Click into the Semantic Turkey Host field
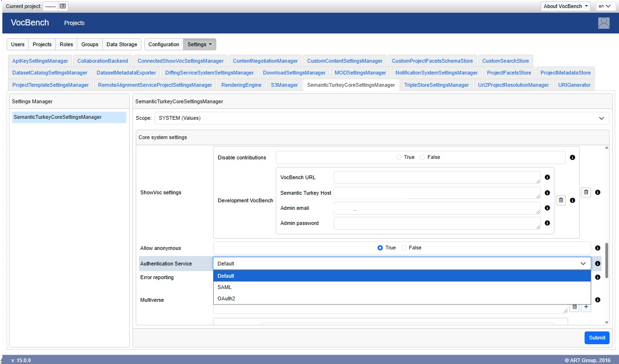The width and height of the screenshot is (619, 364). click(x=437, y=193)
